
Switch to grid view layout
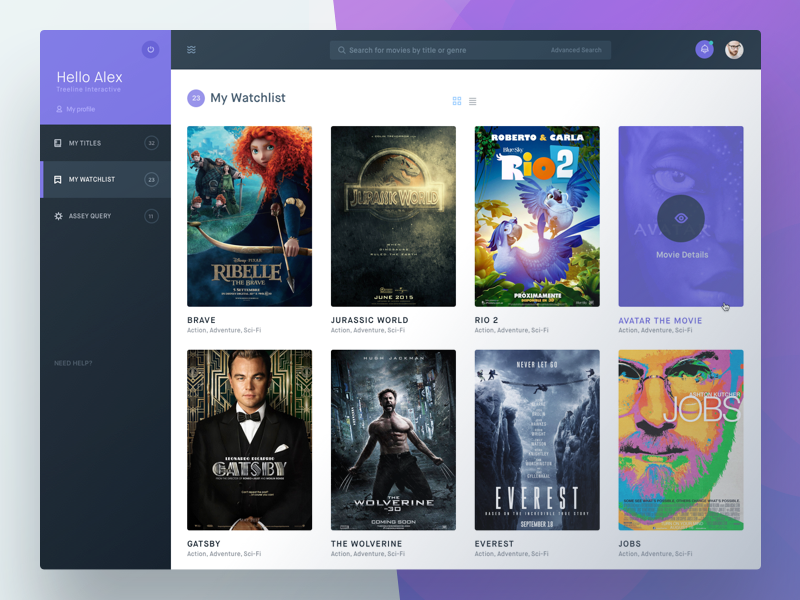point(455,100)
